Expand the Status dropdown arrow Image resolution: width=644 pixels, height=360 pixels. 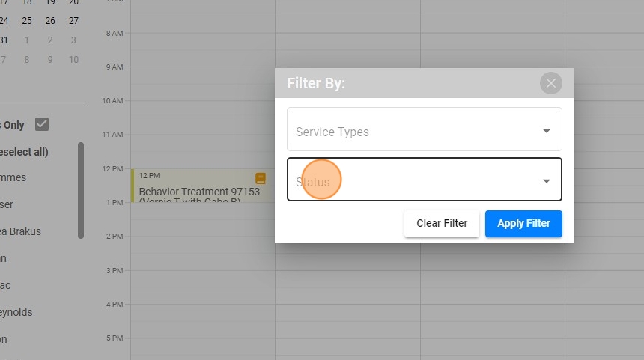tap(547, 180)
